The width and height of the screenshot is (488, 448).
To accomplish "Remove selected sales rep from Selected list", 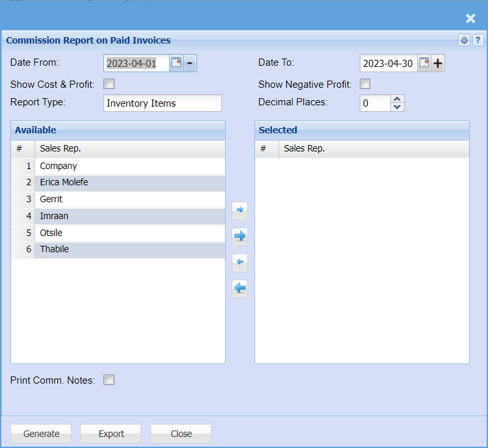I will click(x=240, y=262).
